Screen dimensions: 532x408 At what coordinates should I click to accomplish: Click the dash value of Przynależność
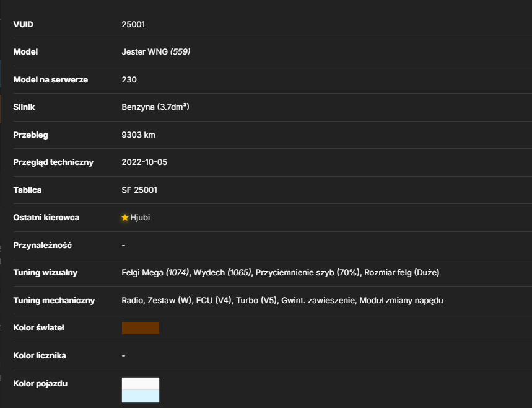[x=123, y=246]
